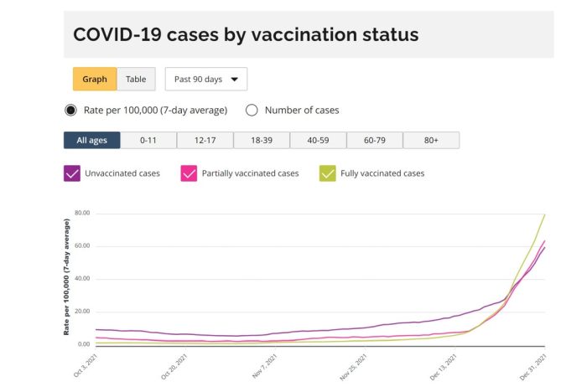Image resolution: width=587 pixels, height=392 pixels.
Task: Filter by 80+ age group
Action: [431, 140]
